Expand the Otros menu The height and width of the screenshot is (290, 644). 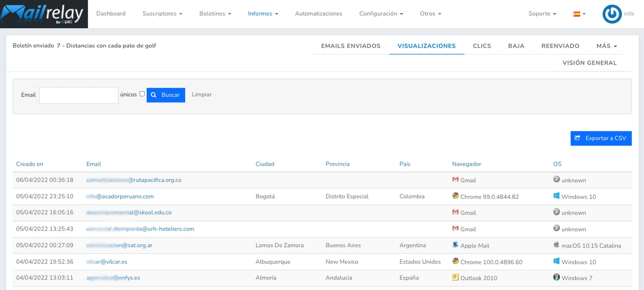coord(430,14)
